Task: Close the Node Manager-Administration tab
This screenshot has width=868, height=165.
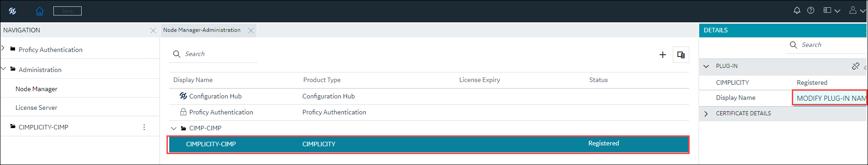Action: (251, 31)
